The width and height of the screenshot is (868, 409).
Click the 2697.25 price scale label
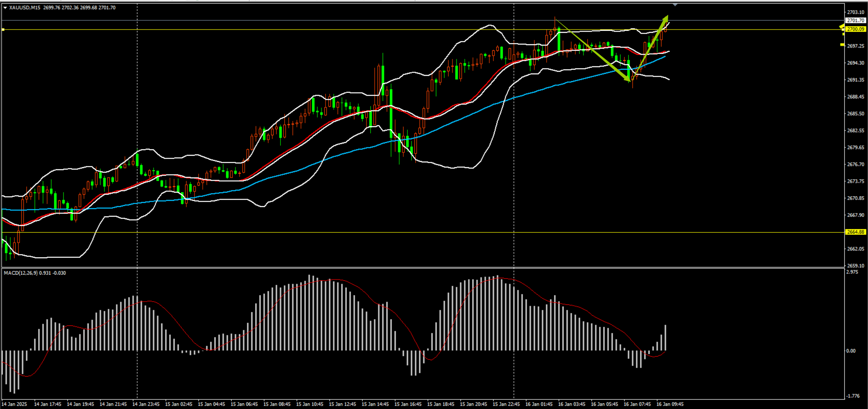tap(856, 46)
